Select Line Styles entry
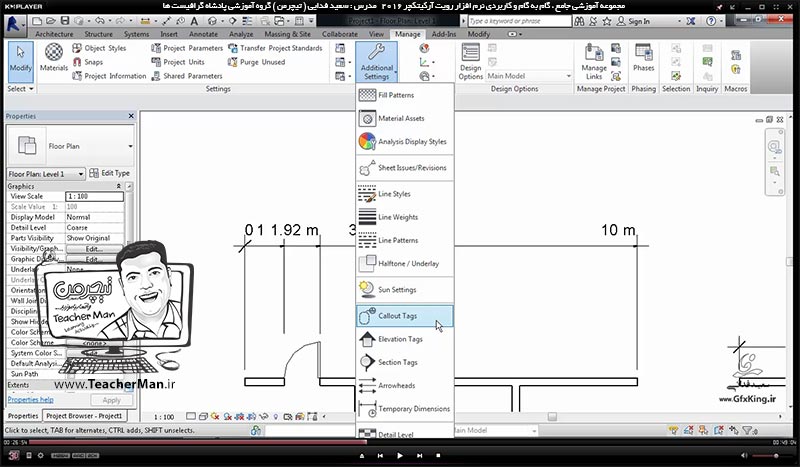This screenshot has height=467, width=800. (405, 194)
